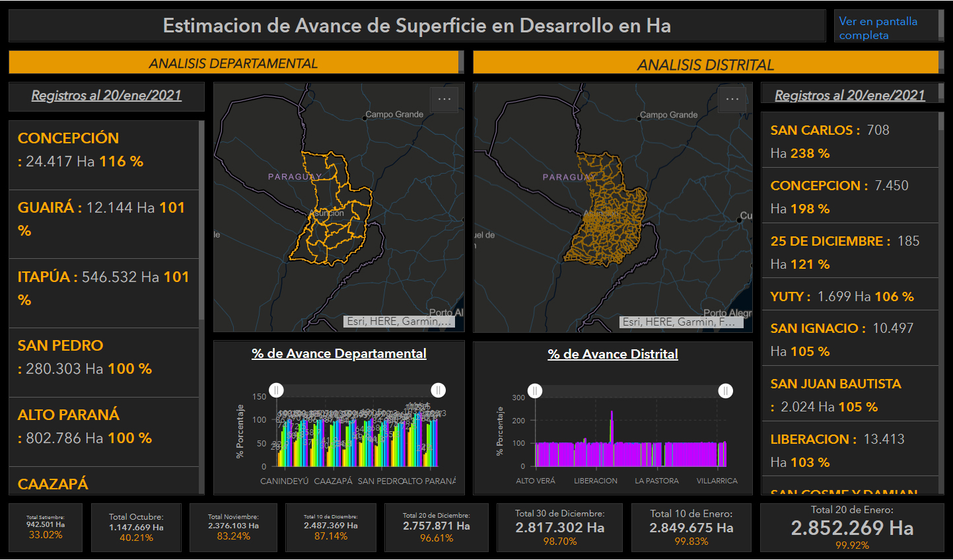
Task: Open the district map options menu
Action: click(x=732, y=99)
